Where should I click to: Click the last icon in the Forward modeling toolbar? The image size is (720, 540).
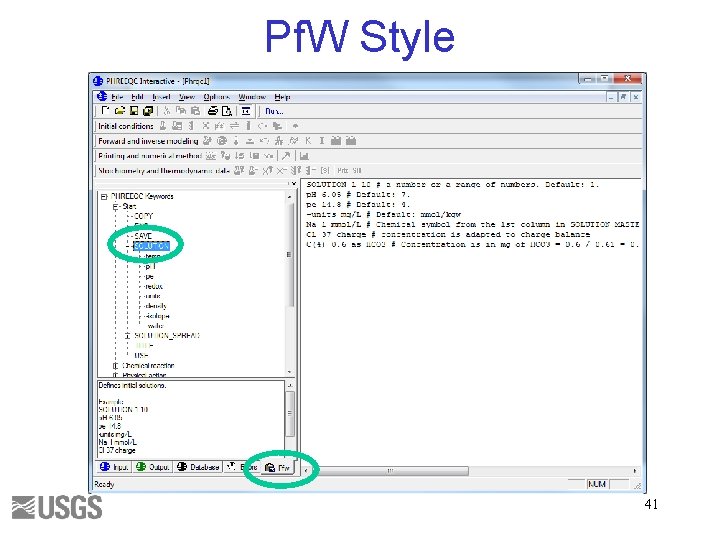[x=351, y=141]
